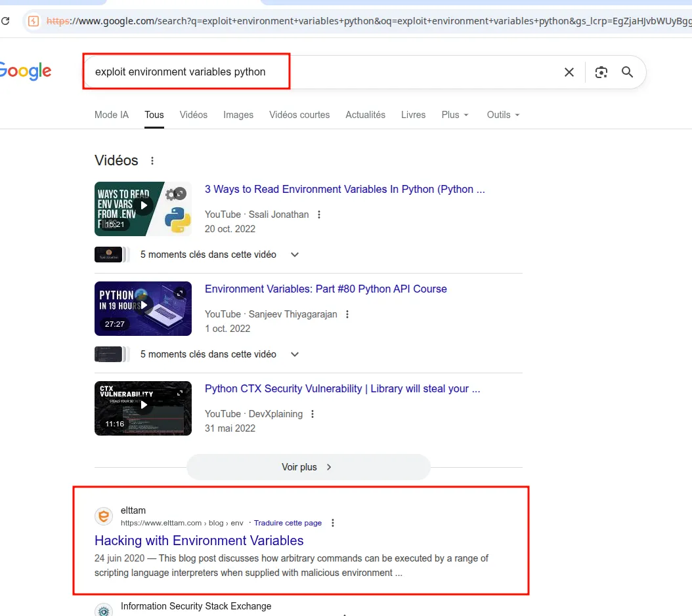The width and height of the screenshot is (692, 616).
Task: Open the elttam site favicon
Action: pyautogui.click(x=103, y=516)
